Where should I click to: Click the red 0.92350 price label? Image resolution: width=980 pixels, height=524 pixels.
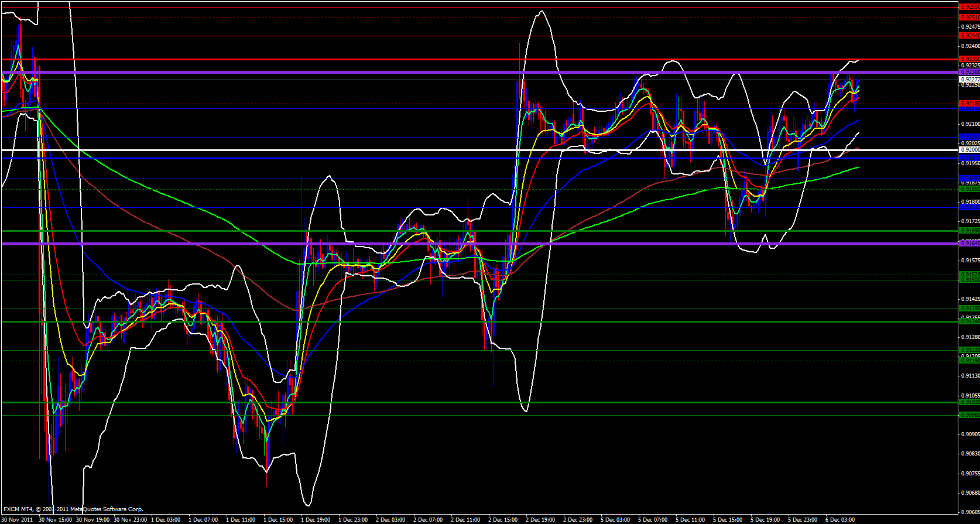tap(969, 59)
